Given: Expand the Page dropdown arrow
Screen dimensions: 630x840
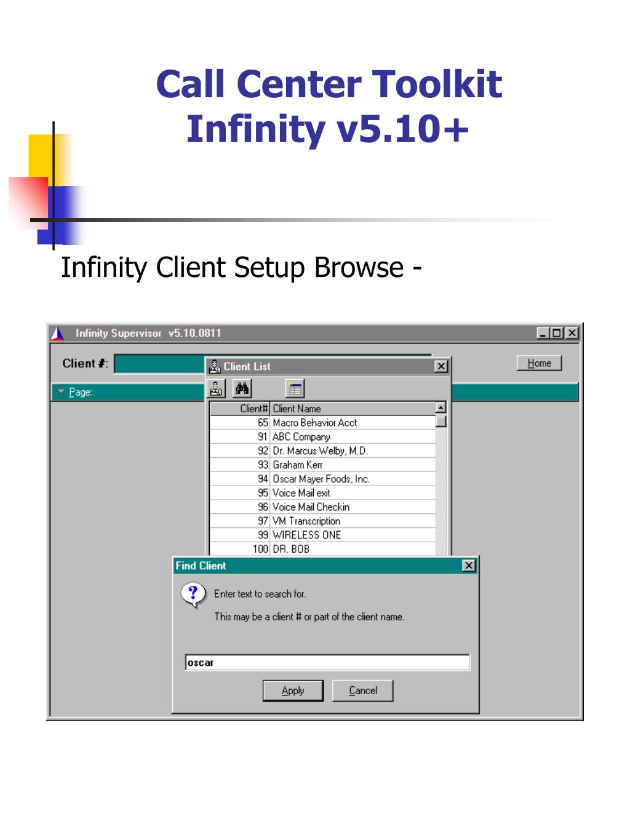Looking at the screenshot, I should 60,391.
